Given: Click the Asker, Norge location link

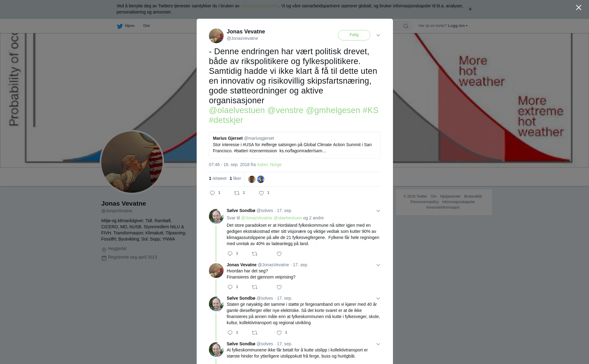Looking at the screenshot, I should [x=269, y=165].
